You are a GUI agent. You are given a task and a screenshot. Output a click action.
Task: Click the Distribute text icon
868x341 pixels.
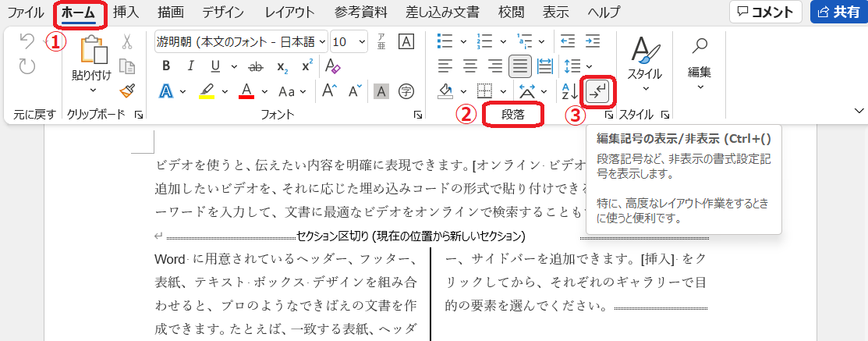click(545, 66)
